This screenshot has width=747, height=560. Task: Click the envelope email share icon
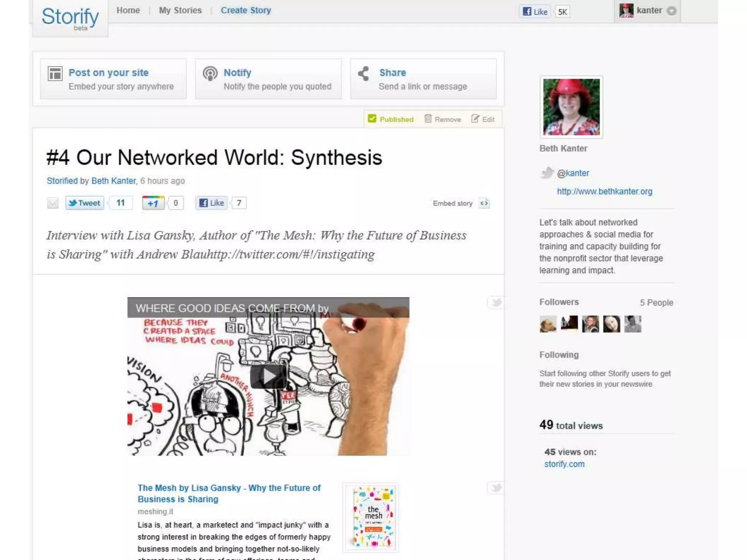(53, 203)
